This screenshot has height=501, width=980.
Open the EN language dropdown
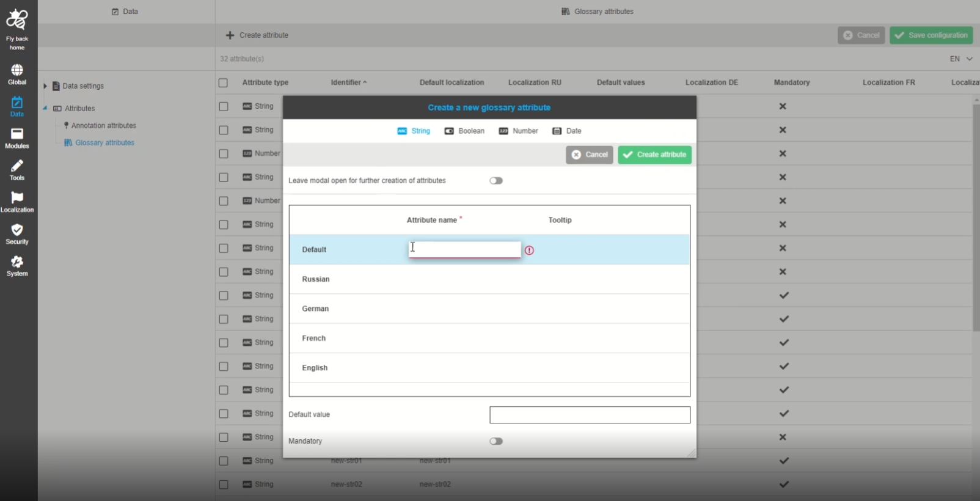[961, 59]
